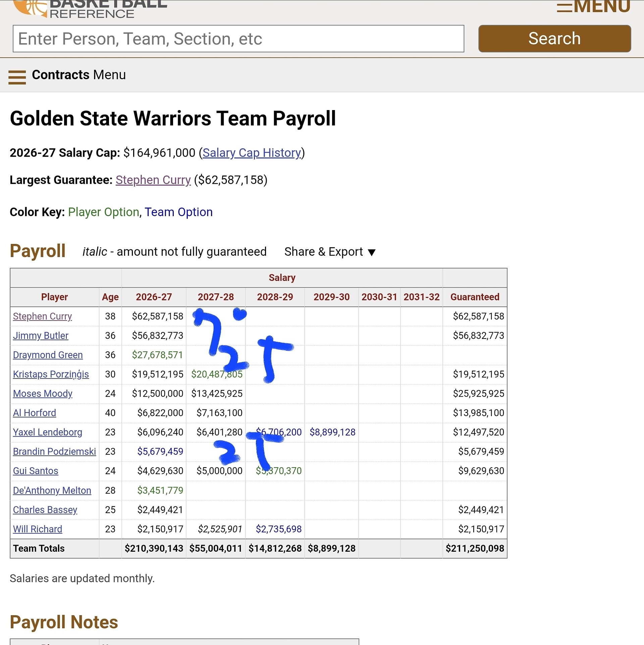The image size is (644, 645).
Task: Focus the Enter Person, Team, Section search field
Action: click(238, 39)
